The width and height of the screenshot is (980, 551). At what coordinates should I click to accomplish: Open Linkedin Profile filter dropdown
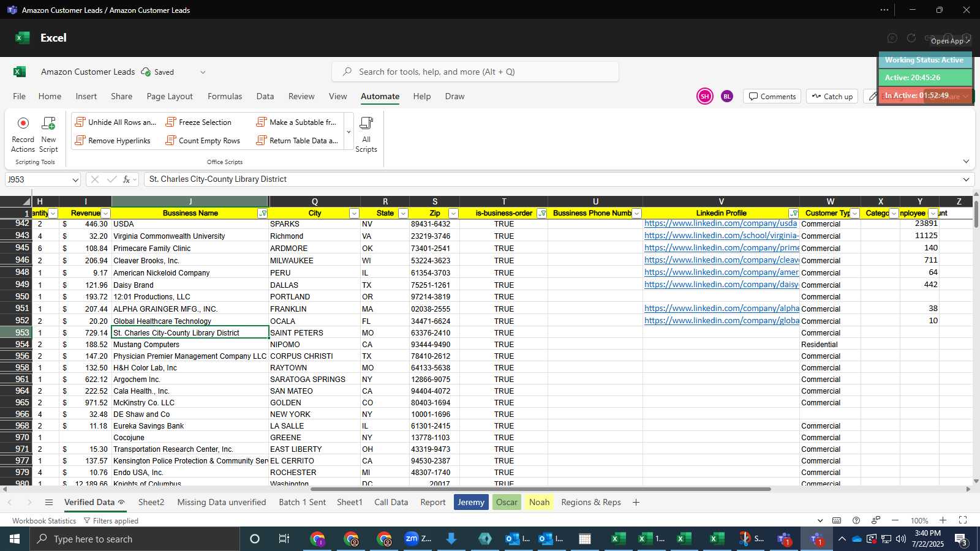tap(794, 214)
